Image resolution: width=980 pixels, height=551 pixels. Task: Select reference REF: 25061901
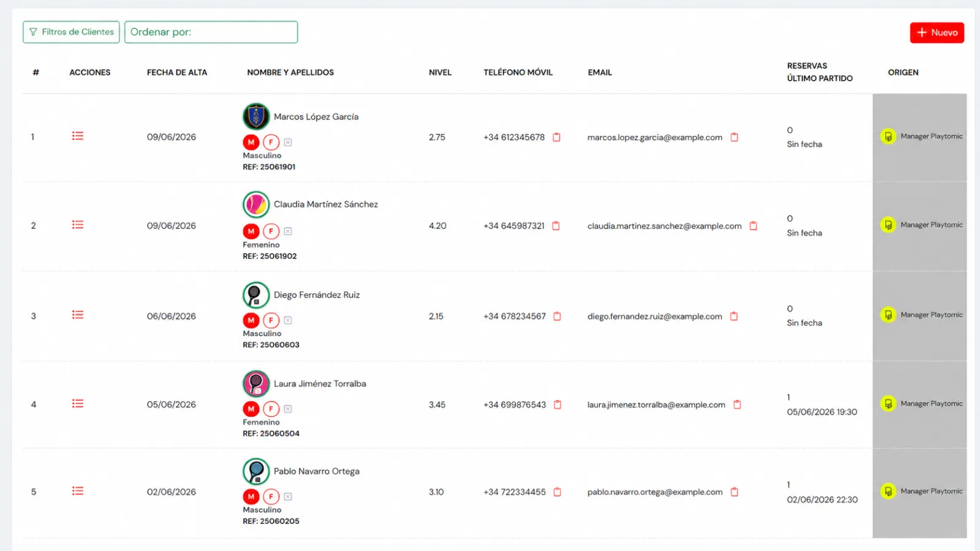click(269, 167)
